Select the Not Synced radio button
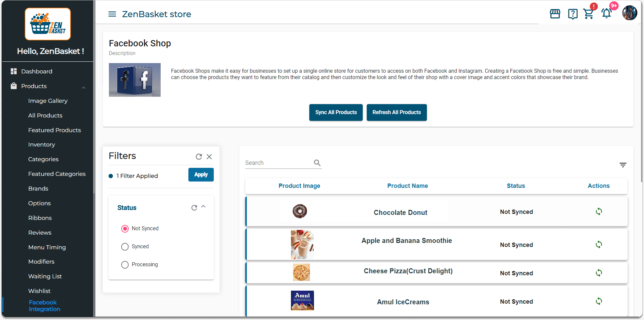This screenshot has width=644, height=320. [125, 229]
